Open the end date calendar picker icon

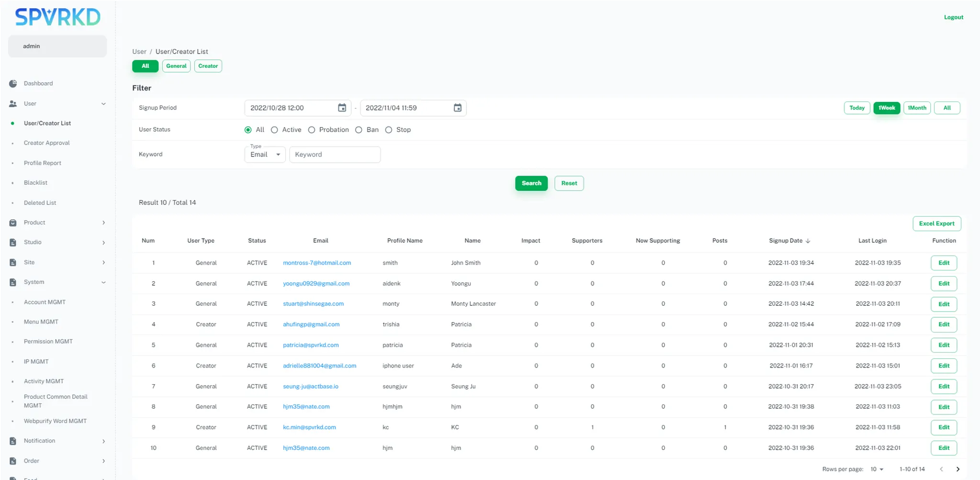(x=457, y=108)
